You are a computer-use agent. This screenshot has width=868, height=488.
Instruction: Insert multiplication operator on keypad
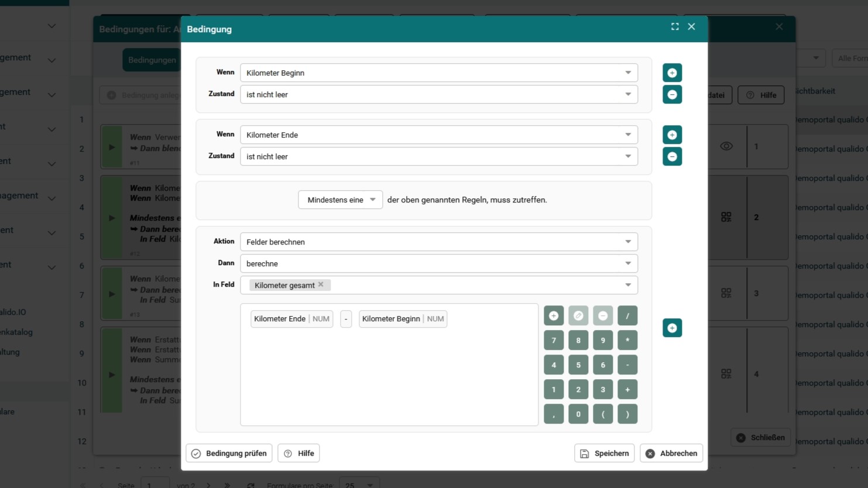click(x=627, y=340)
